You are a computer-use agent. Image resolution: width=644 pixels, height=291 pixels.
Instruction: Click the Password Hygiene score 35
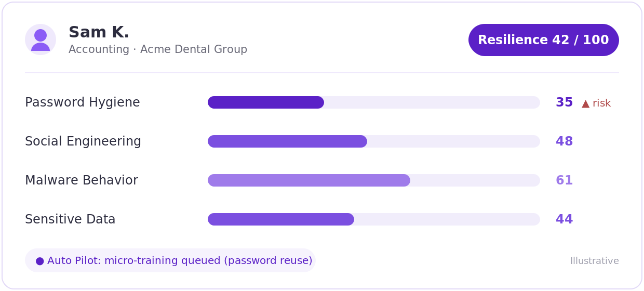point(565,102)
